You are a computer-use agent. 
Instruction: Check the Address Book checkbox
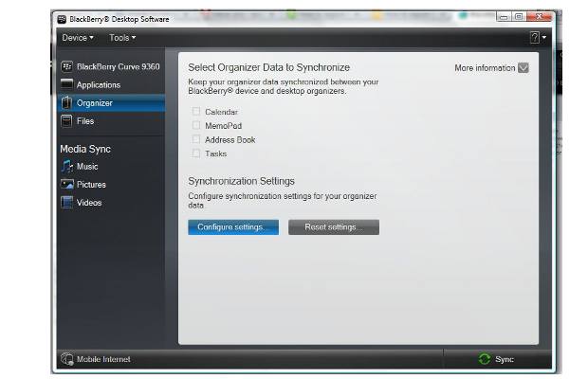pyautogui.click(x=195, y=139)
